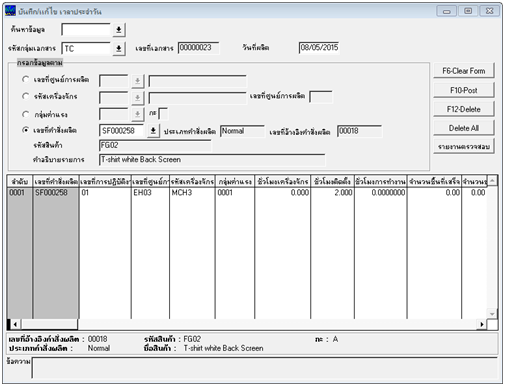Click the F12-Delete button
This screenshot has width=505, height=386.
tap(464, 109)
